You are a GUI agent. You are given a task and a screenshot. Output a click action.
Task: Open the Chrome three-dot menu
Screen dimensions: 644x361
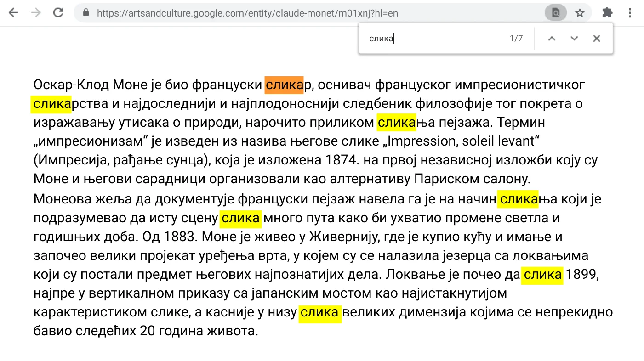630,12
